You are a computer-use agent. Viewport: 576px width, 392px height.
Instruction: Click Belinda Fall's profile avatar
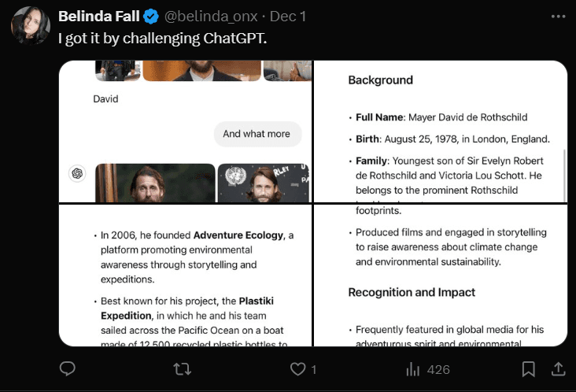coord(30,25)
